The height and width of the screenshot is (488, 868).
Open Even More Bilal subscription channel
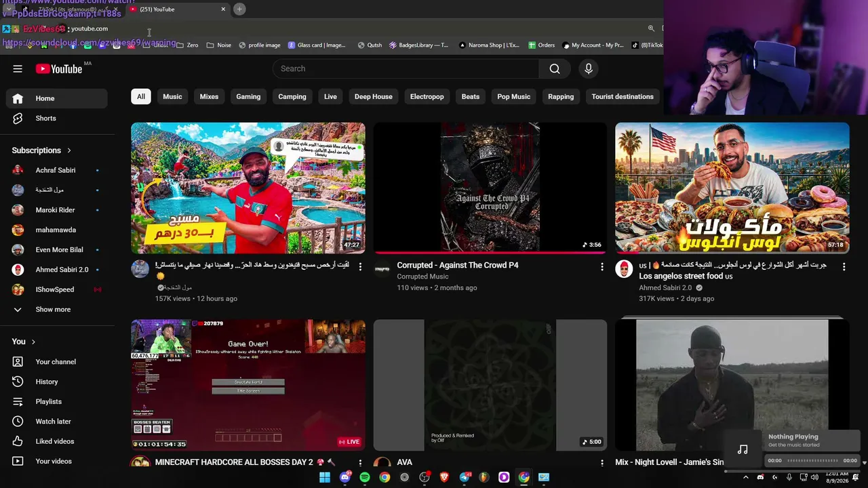coord(57,249)
